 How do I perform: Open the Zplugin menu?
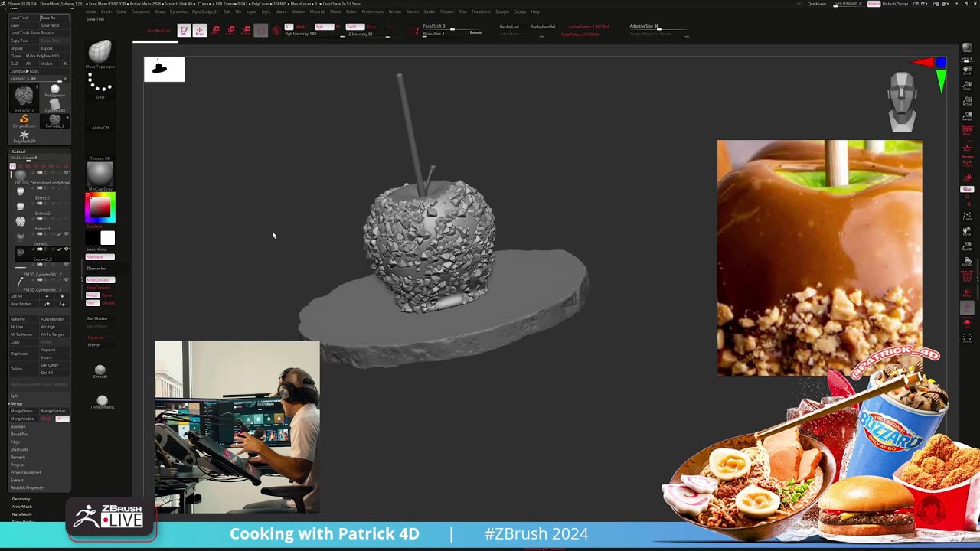(x=502, y=11)
